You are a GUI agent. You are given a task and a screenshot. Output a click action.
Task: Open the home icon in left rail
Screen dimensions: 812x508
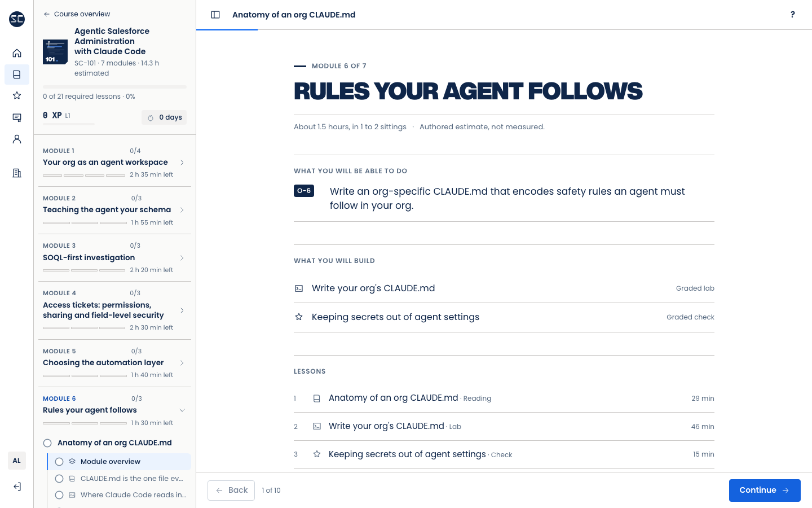click(x=17, y=53)
